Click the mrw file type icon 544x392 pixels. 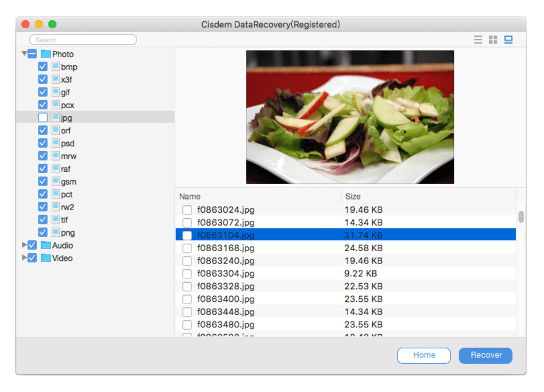tap(55, 156)
